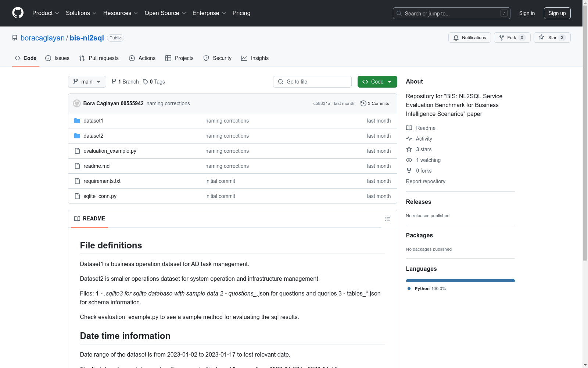This screenshot has width=588, height=368.
Task: Expand the Resources menu
Action: pyautogui.click(x=121, y=13)
